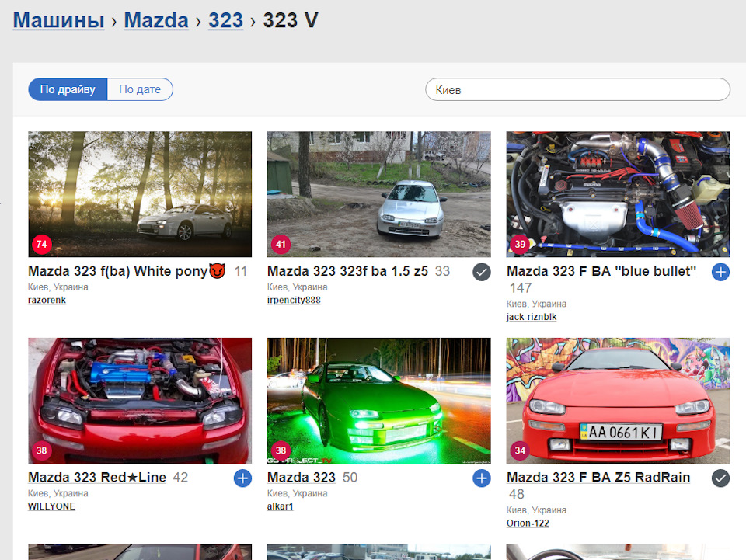Visit WILLYONE user profile
The height and width of the screenshot is (560, 746).
tap(51, 506)
